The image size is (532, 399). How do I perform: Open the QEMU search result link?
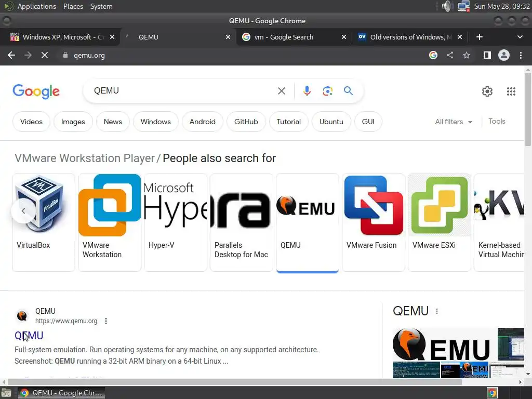tap(29, 336)
